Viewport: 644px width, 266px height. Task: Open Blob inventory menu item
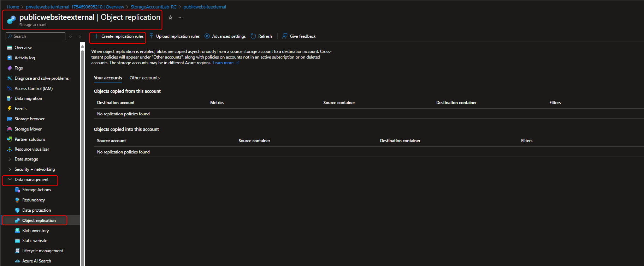(x=35, y=231)
